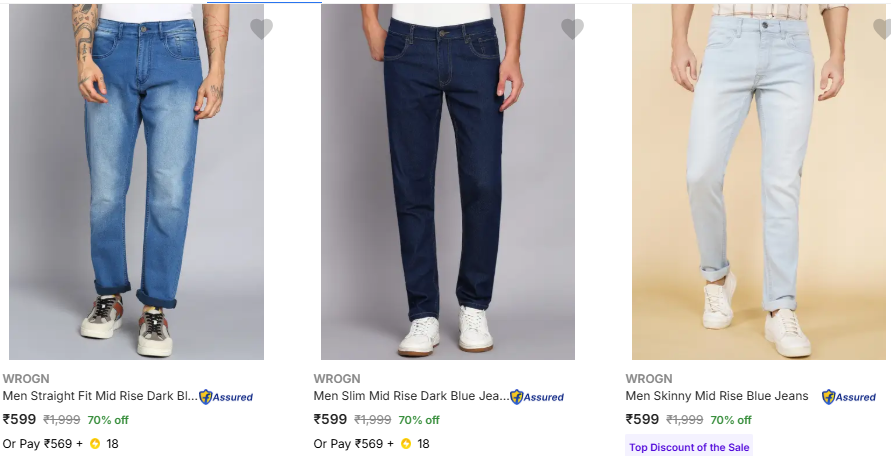Image resolution: width=891 pixels, height=456 pixels.
Task: Click the Top Discount of the Sale tag
Action: coord(689,447)
